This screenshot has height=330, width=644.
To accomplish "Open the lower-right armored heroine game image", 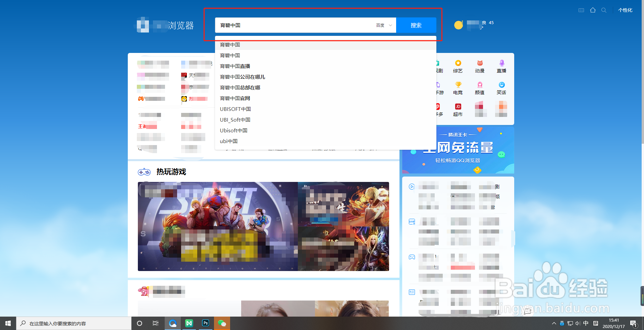I will click(x=343, y=249).
